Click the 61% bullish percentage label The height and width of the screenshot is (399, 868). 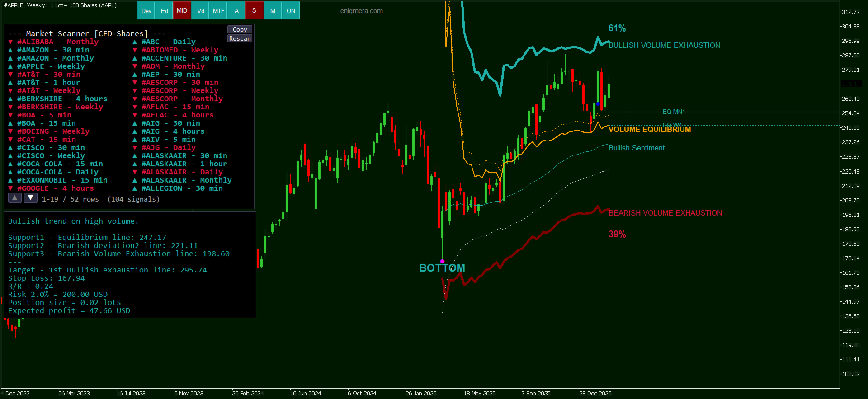[617, 28]
